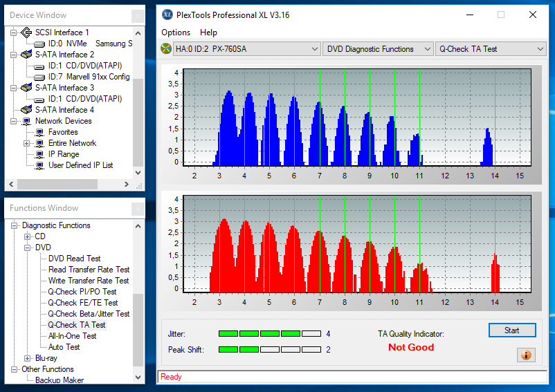Select Write Transfer Rate Test
The image size is (555, 392).
click(89, 280)
